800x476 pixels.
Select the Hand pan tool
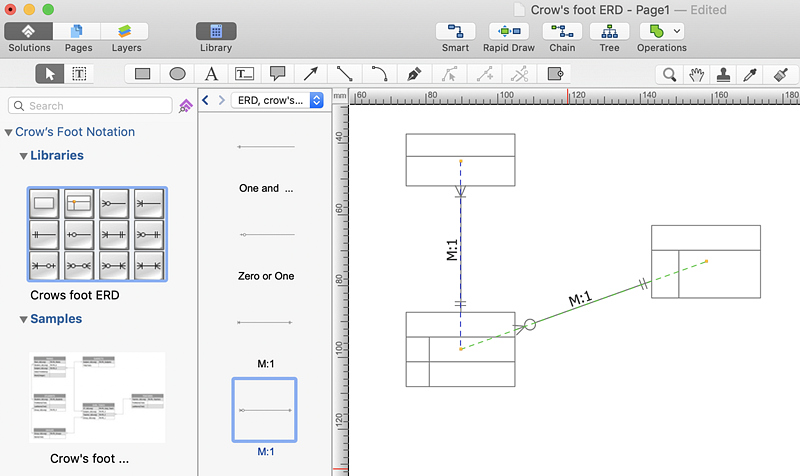coord(697,73)
